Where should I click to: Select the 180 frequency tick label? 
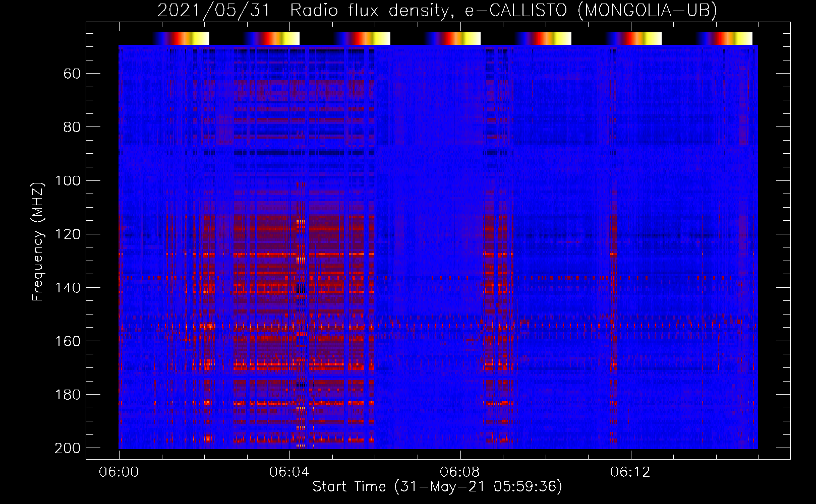pos(68,394)
